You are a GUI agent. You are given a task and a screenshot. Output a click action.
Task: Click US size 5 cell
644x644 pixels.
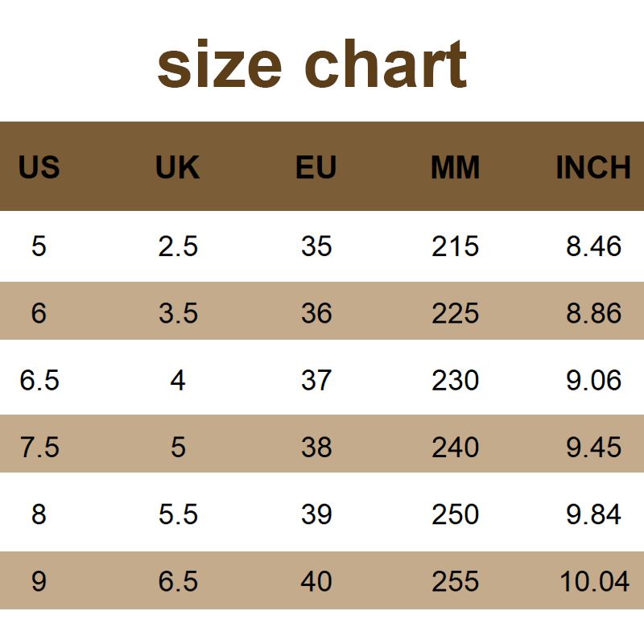click(39, 246)
